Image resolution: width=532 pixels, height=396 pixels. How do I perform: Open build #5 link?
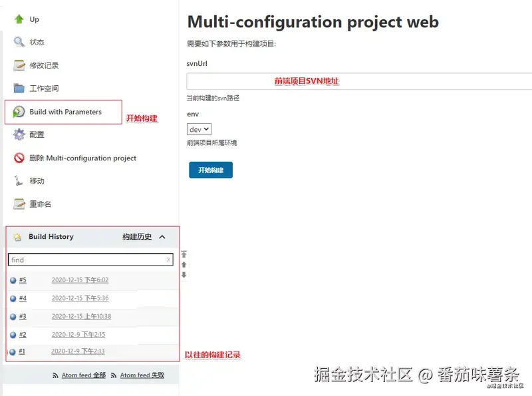pos(23,280)
